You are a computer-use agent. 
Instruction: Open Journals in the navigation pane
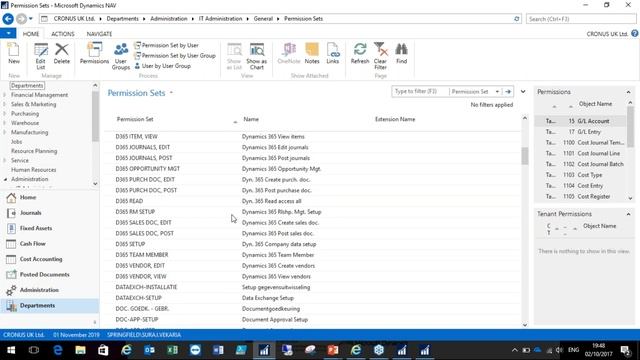point(31,213)
